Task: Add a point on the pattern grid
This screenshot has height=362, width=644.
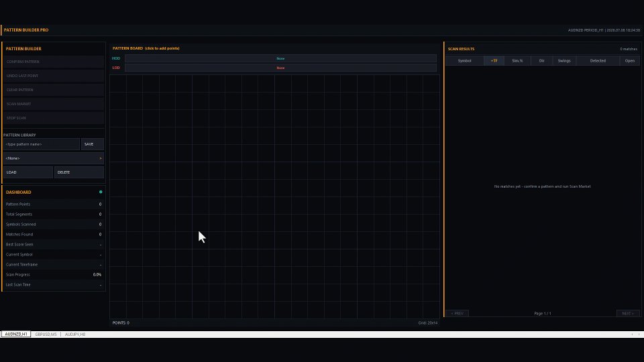Action: 274,196
